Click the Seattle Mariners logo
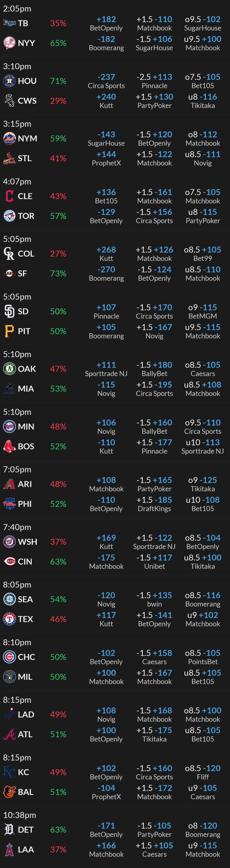 pos(9,599)
